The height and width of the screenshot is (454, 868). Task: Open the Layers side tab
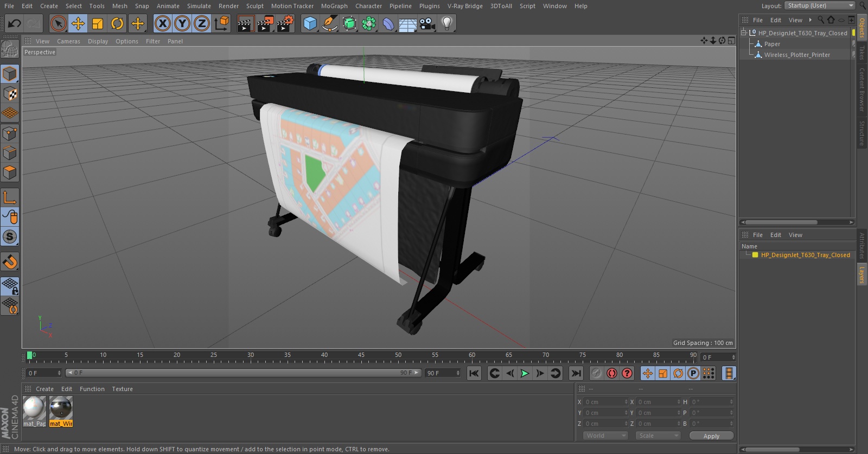pos(862,275)
